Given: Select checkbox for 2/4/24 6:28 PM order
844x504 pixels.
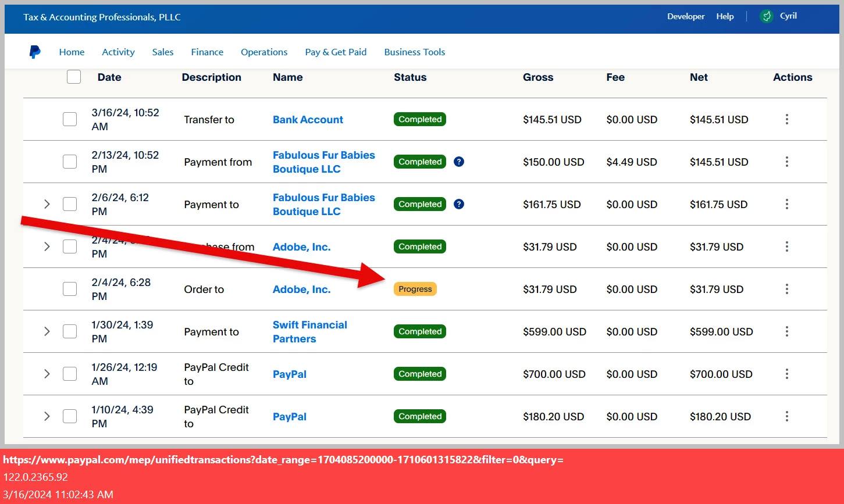Looking at the screenshot, I should click(x=70, y=289).
